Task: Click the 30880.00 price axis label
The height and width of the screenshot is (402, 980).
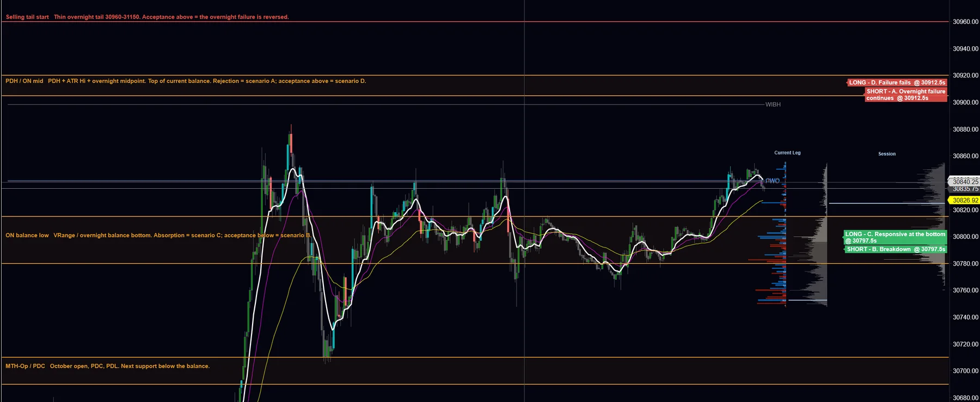Action: coord(965,129)
